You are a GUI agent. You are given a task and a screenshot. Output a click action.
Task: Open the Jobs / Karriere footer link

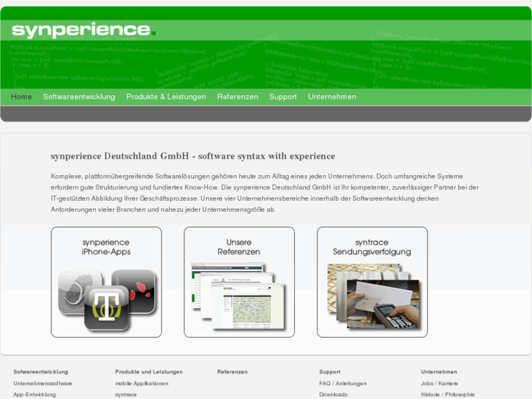(439, 384)
